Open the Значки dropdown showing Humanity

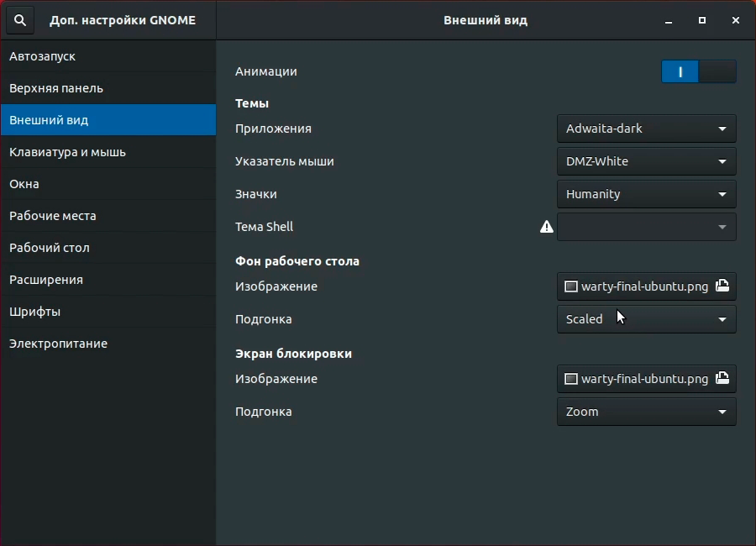coord(646,194)
